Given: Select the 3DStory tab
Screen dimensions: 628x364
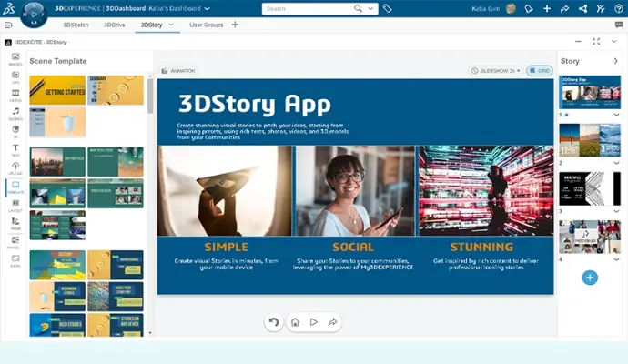Looking at the screenshot, I should click(x=151, y=25).
